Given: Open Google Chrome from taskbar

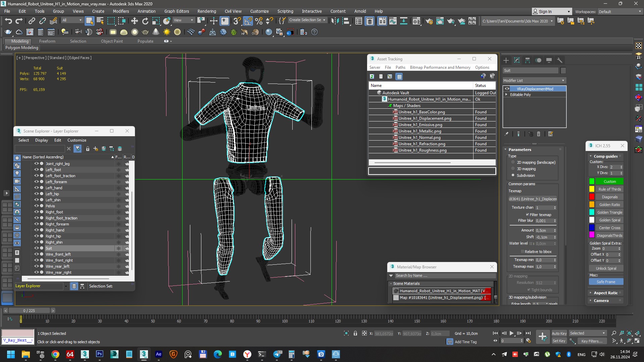Looking at the screenshot, I should coord(55,354).
